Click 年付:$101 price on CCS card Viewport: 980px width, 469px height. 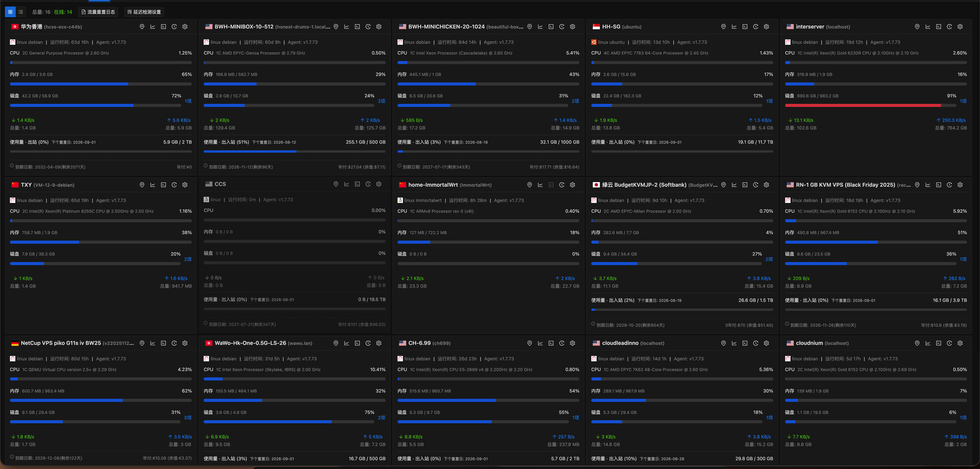coord(362,325)
